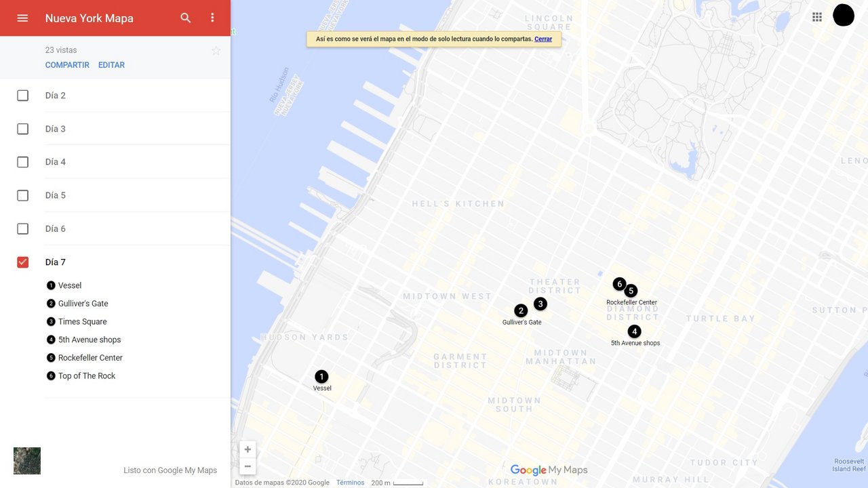This screenshot has height=488, width=868.
Task: Select the Top of The Rock bullet icon
Action: 51,375
